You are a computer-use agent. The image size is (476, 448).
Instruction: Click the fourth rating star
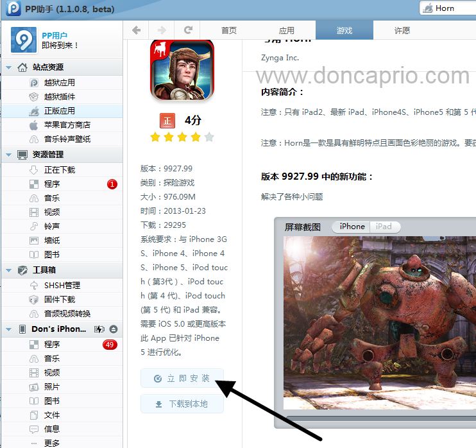click(x=196, y=137)
